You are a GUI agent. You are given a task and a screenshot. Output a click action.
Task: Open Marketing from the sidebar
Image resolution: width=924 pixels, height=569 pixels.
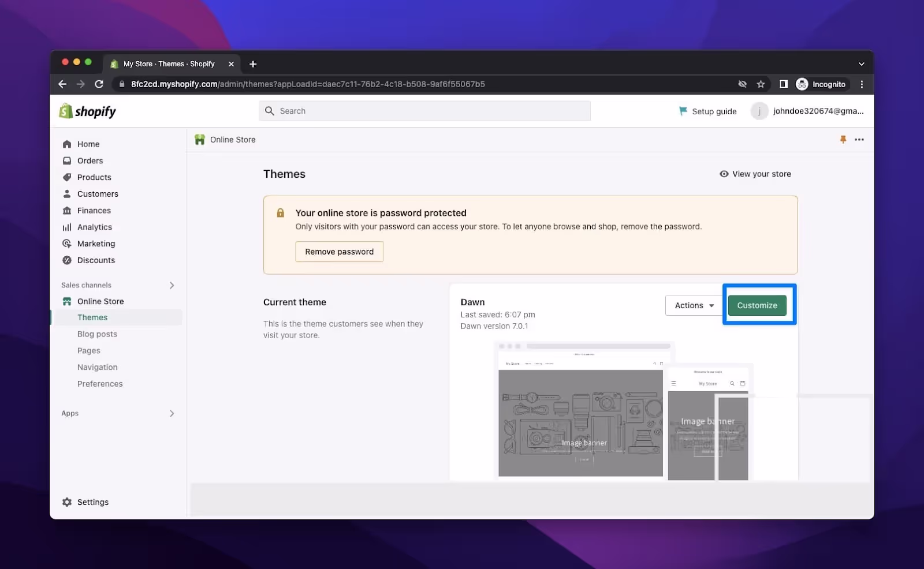pos(96,244)
